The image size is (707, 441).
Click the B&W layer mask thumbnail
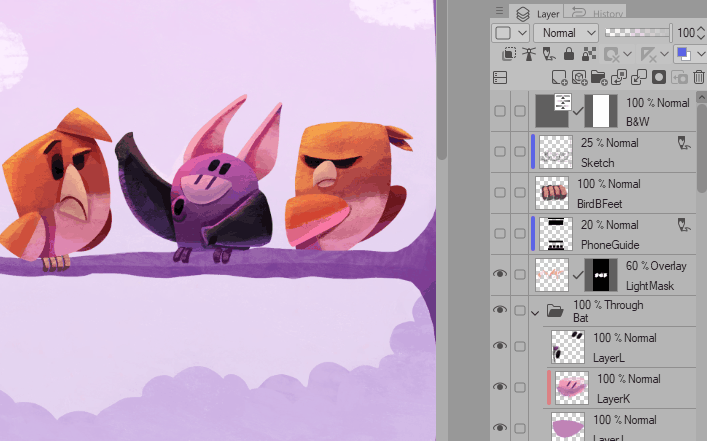click(x=601, y=110)
